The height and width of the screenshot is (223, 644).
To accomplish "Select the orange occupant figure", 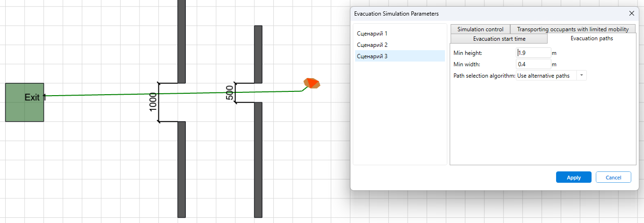I will point(312,83).
